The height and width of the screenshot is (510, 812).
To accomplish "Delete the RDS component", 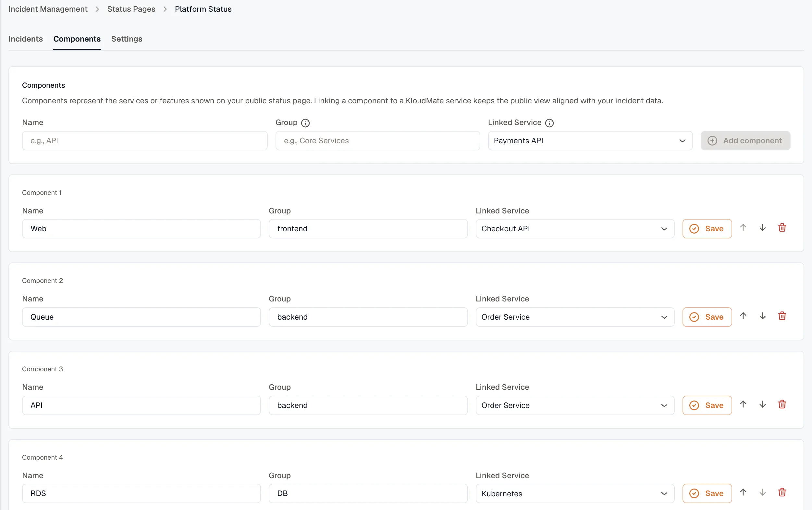I will click(x=782, y=492).
